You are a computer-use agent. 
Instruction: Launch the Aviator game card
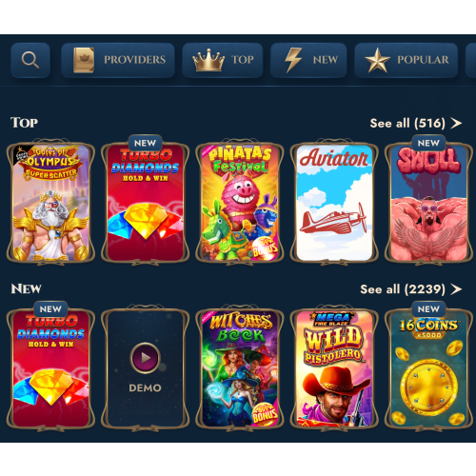[334, 202]
